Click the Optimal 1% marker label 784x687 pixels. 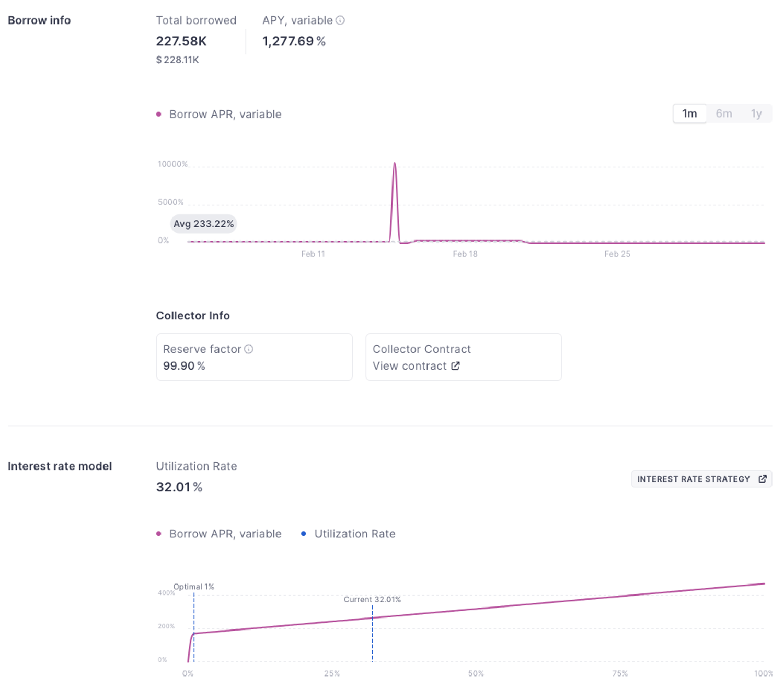coord(193,587)
